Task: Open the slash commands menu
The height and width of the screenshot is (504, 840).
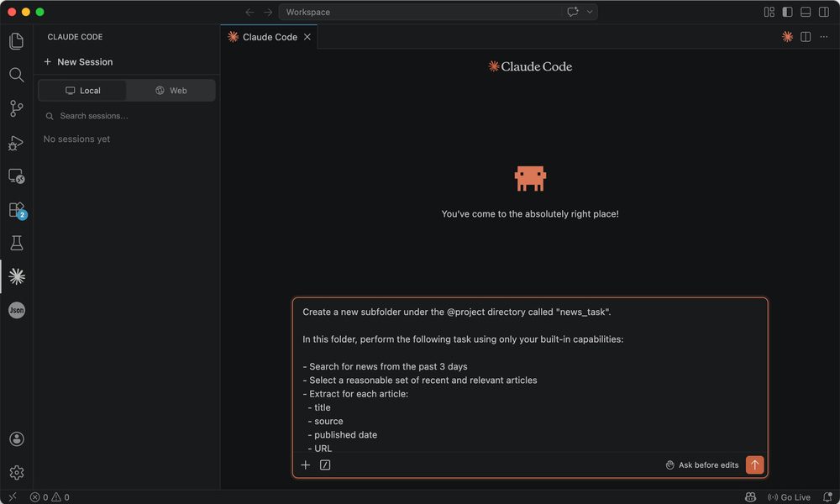Action: coord(325,465)
